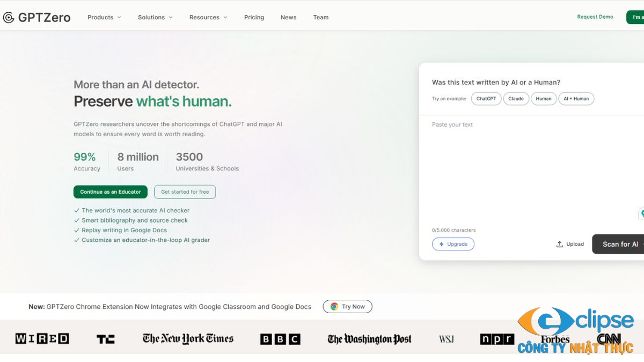Select "Customize an educator-in-the-loop AI grader" line

[x=146, y=240]
